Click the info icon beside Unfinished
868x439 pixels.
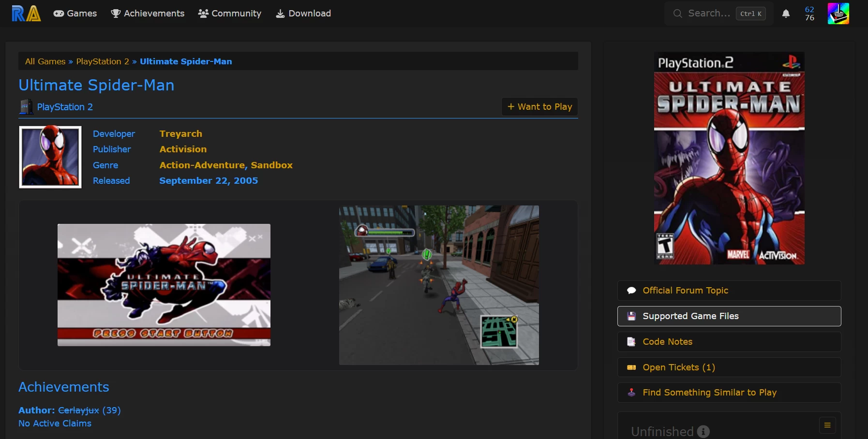click(703, 431)
